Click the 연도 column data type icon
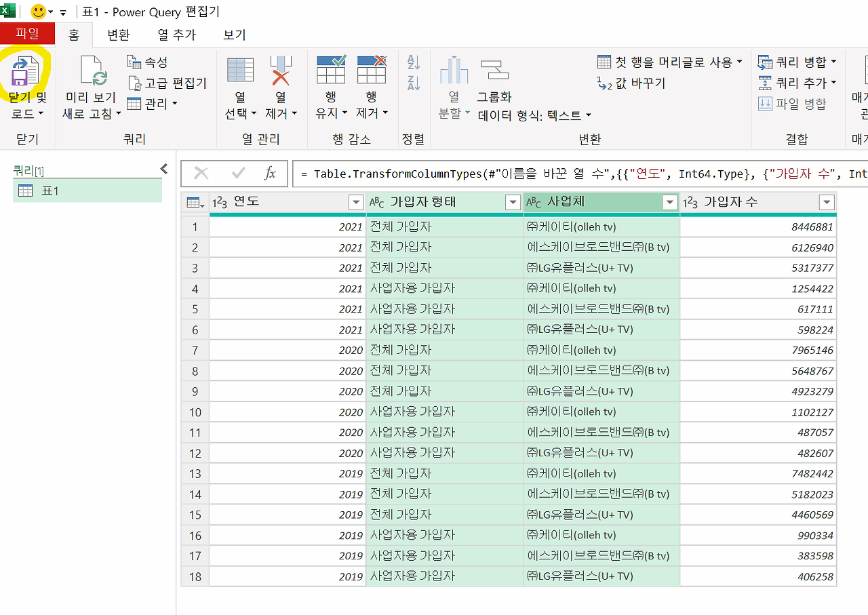 point(220,202)
